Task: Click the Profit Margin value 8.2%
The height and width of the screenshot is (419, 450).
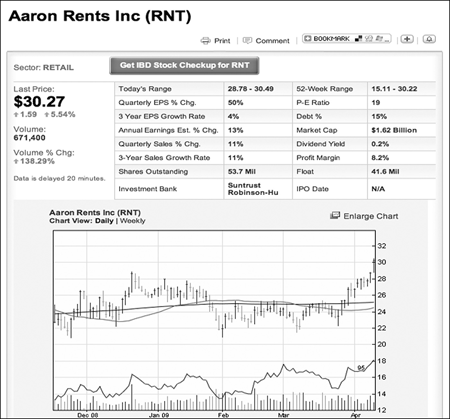Action: click(x=380, y=158)
